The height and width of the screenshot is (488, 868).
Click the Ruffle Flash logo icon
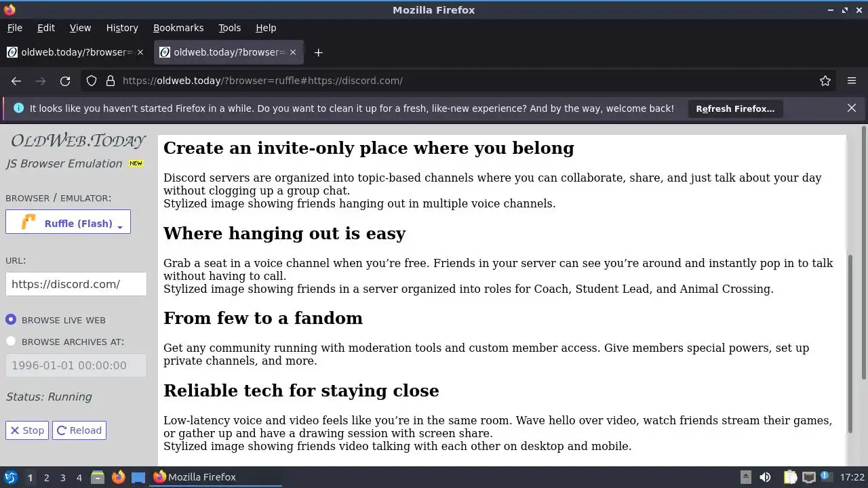click(x=28, y=222)
